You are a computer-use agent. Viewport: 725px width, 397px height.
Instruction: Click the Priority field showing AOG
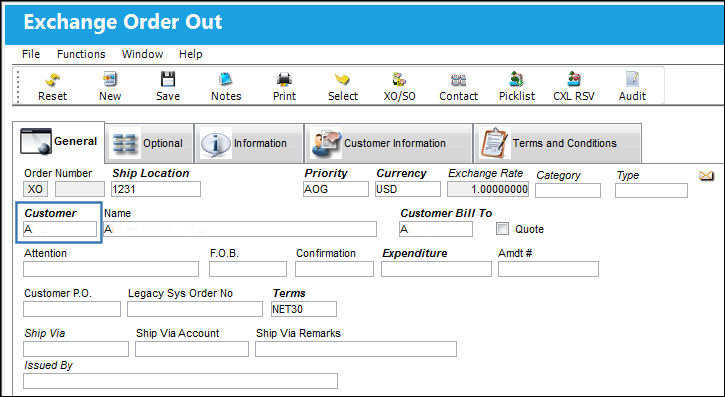[336, 189]
